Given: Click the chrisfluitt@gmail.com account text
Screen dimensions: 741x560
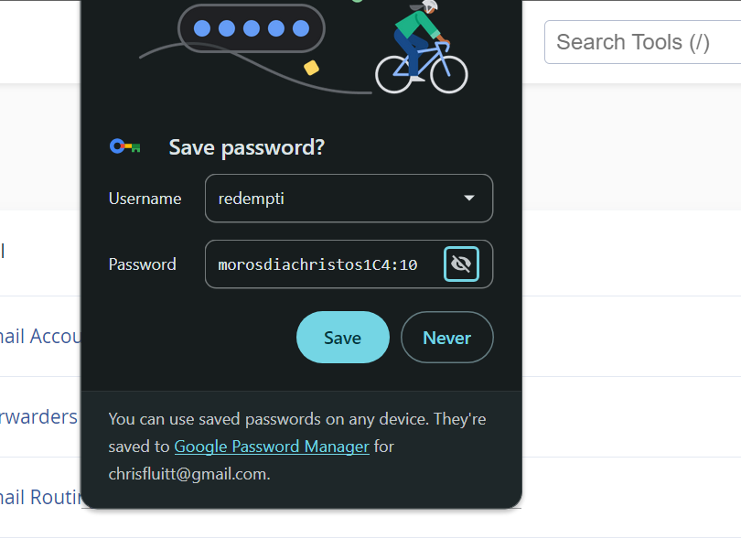Looking at the screenshot, I should (x=189, y=474).
